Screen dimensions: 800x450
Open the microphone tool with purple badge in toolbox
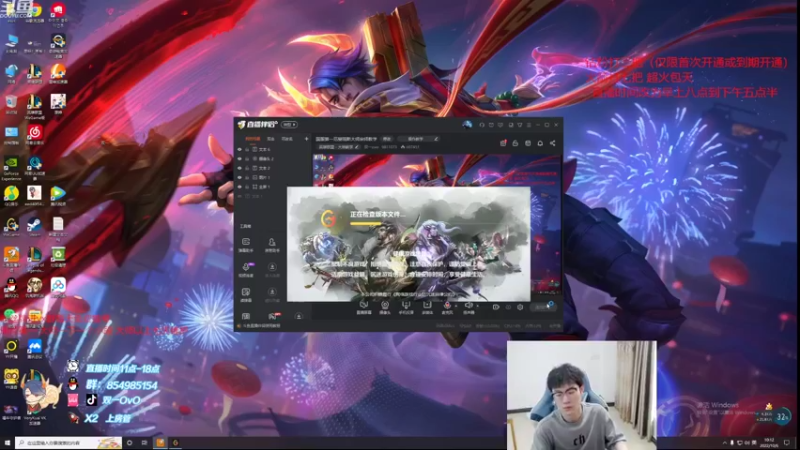pos(246,269)
